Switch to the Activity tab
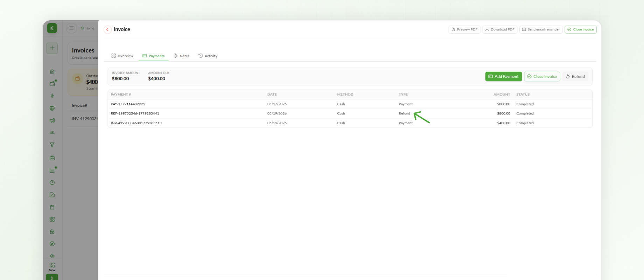The height and width of the screenshot is (280, 644). click(208, 56)
